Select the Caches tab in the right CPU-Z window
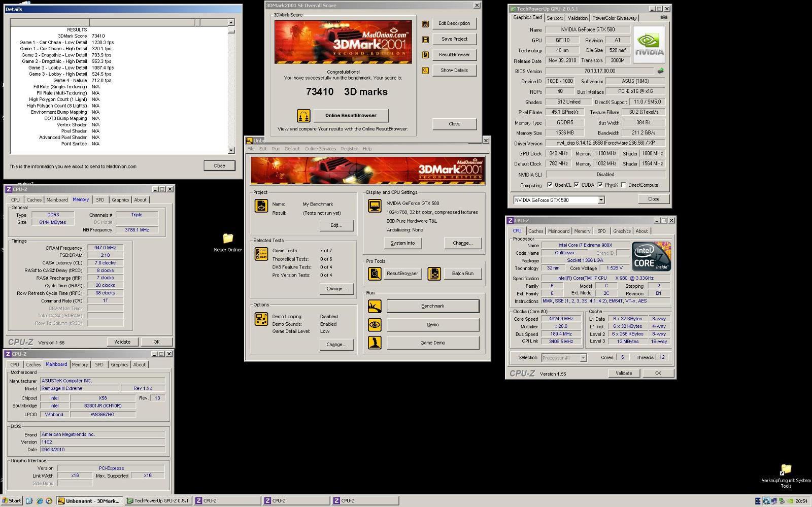Screen dimensions: 812x507 (x=536, y=231)
